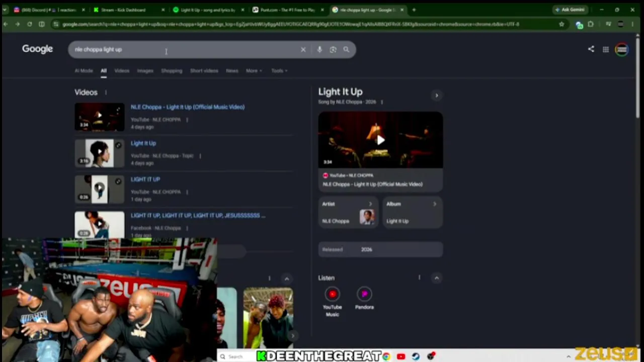The height and width of the screenshot is (362, 644).
Task: Click into the Google search input field
Action: tap(185, 49)
